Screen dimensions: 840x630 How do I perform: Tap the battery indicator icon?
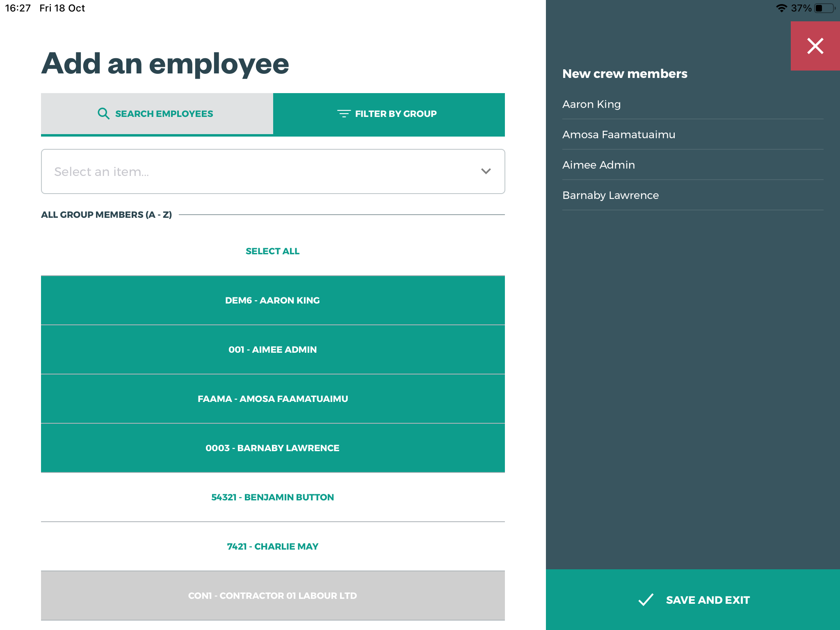[x=824, y=8]
